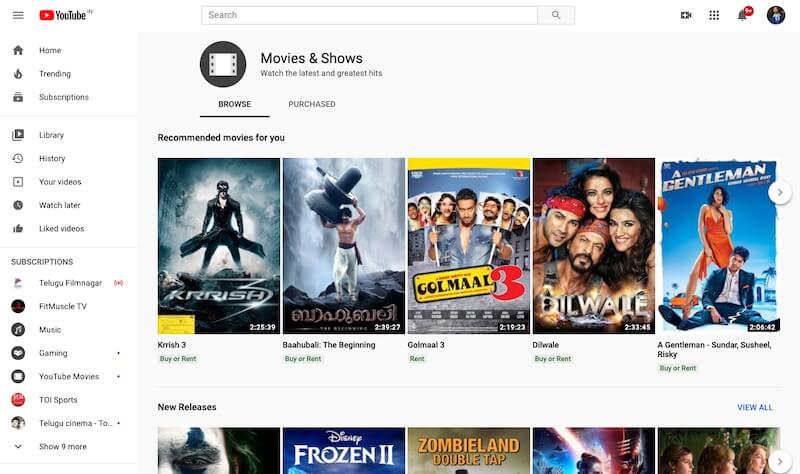Open the Golmaal 3 movie poster
The height and width of the screenshot is (474, 800).
click(468, 245)
